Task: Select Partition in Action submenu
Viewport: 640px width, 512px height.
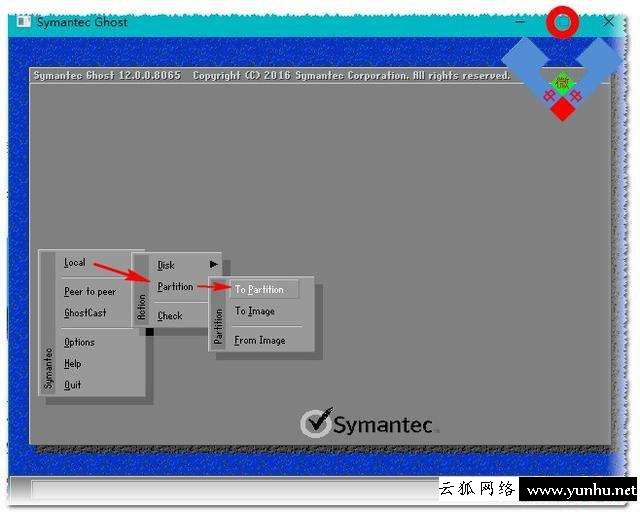Action: 175,287
